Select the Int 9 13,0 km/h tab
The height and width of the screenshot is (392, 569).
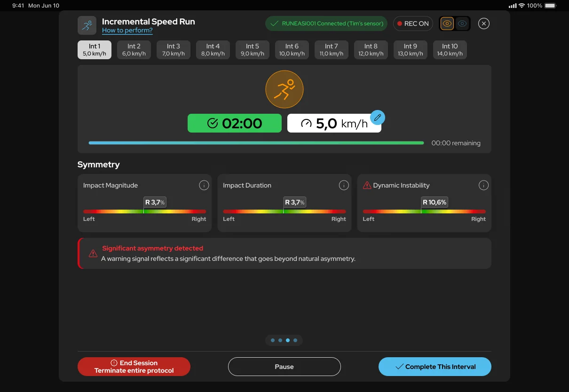[411, 50]
